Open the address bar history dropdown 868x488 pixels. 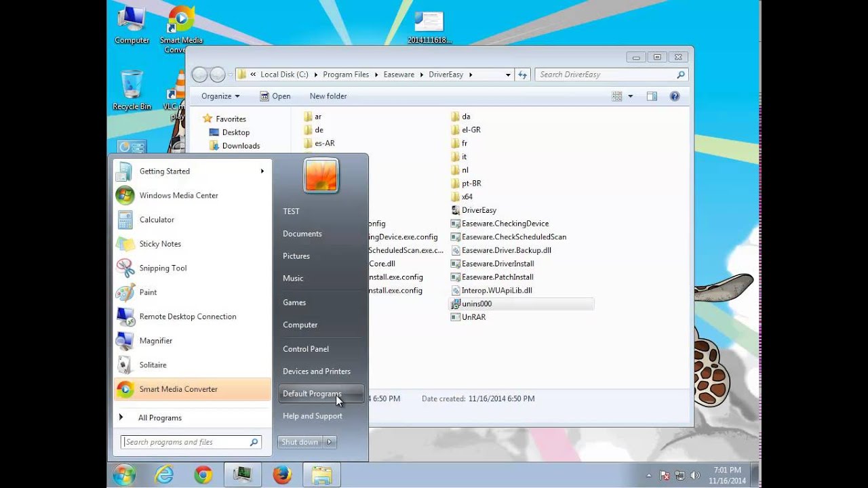[x=508, y=75]
